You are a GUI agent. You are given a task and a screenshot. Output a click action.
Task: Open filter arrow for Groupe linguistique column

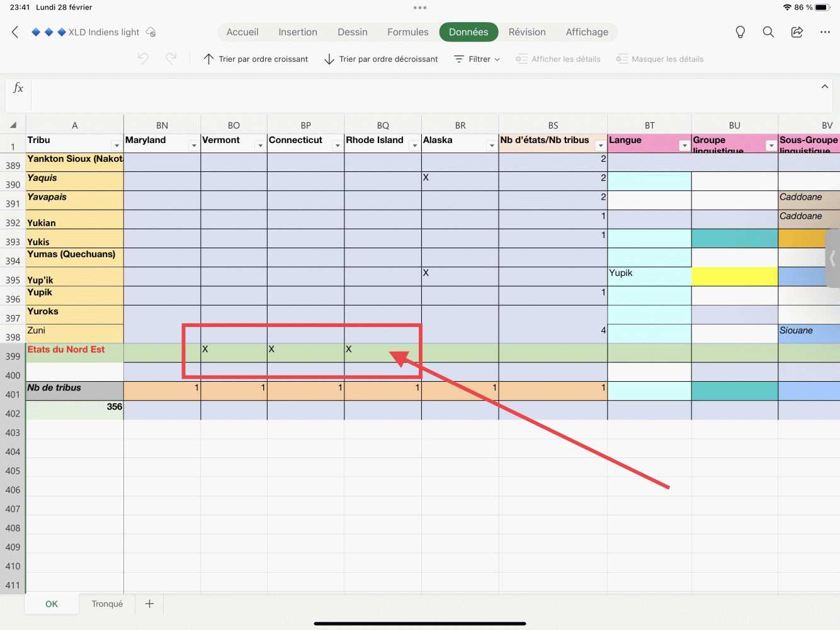[771, 146]
